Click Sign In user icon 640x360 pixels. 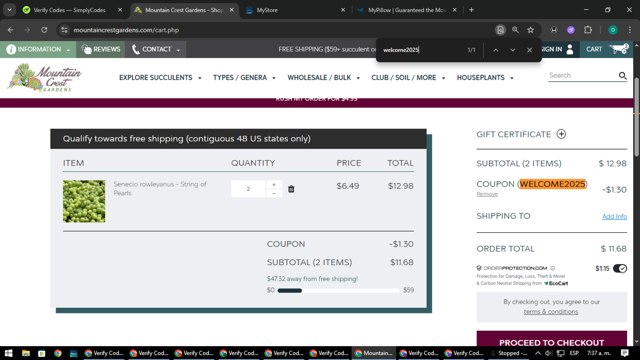(x=570, y=49)
